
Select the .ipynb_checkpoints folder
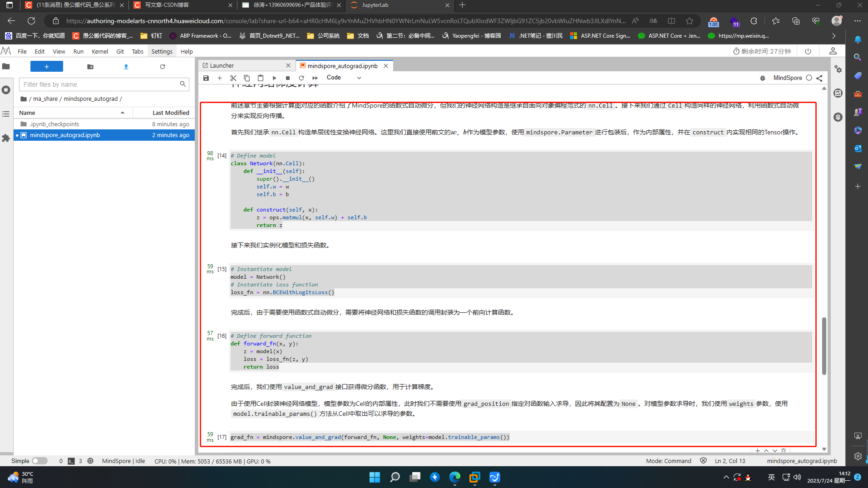(104, 124)
